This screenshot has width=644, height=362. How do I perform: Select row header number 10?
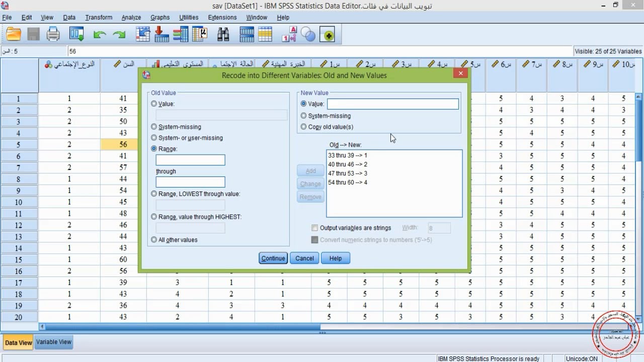tap(19, 202)
